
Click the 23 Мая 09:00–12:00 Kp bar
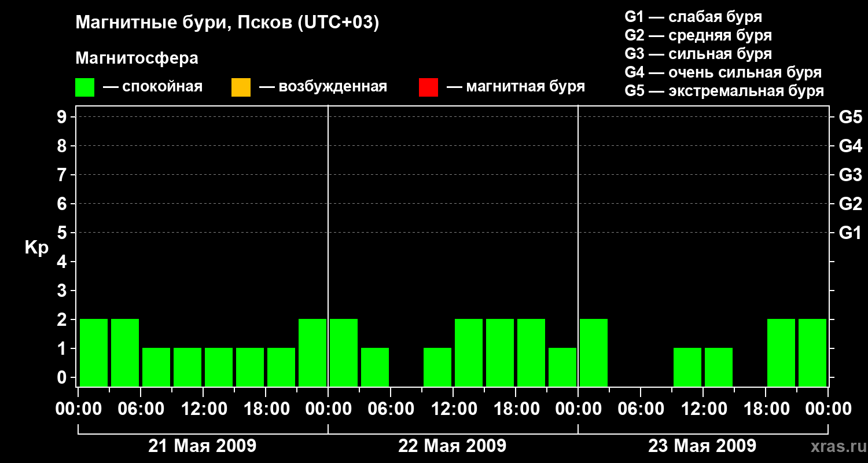[687, 367]
